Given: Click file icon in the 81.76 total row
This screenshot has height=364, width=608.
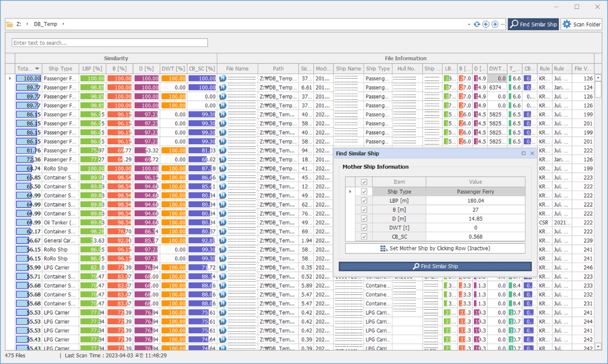Looking at the screenshot, I should pos(223,150).
